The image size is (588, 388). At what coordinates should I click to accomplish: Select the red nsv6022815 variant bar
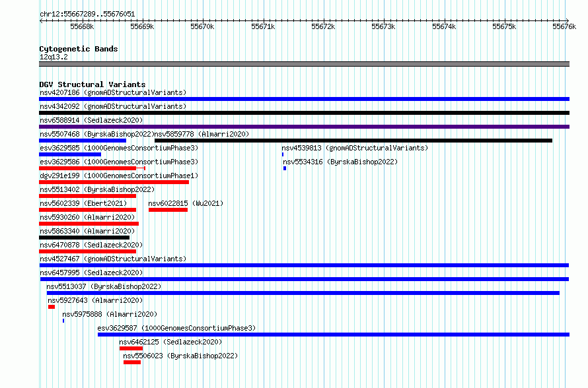pyautogui.click(x=168, y=210)
